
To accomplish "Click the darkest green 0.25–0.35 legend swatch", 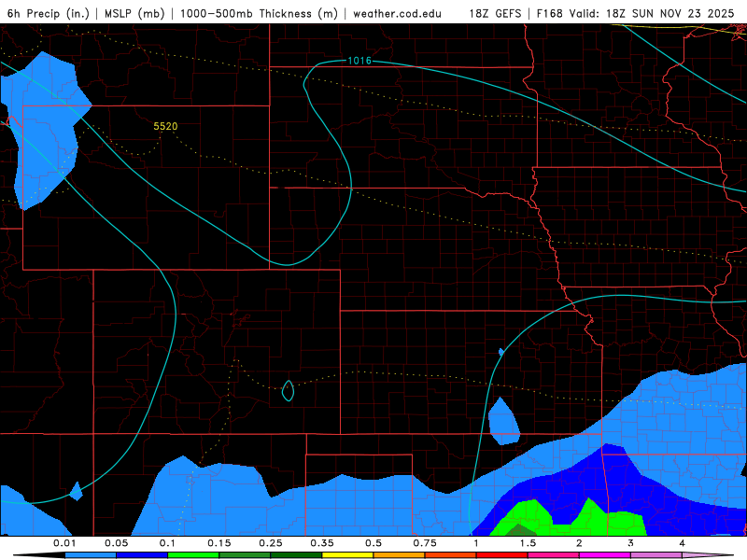I will point(296,555).
